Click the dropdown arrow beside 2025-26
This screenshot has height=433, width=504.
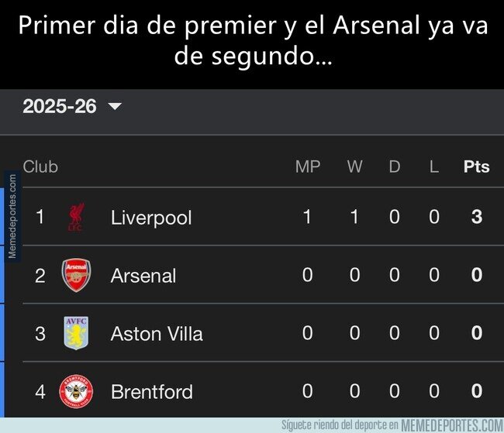(x=115, y=107)
